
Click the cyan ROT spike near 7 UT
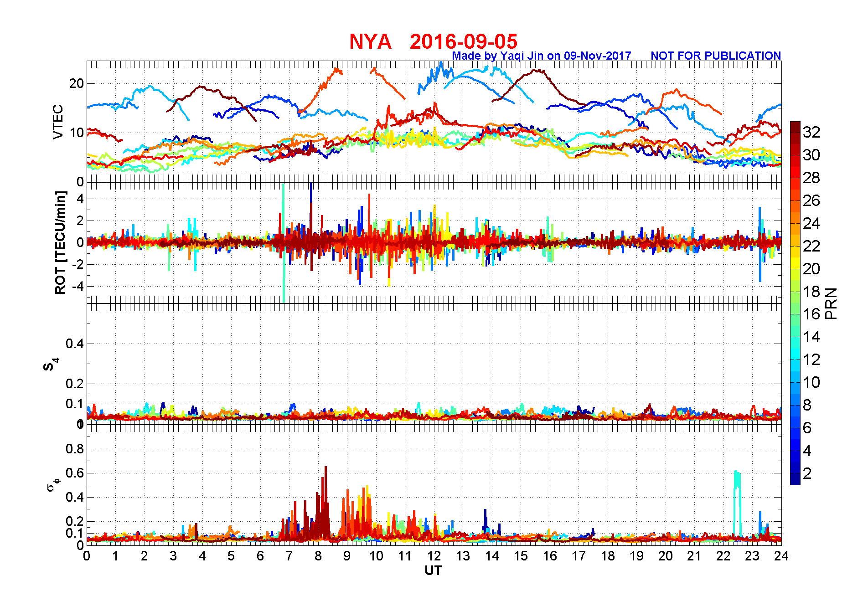[284, 243]
